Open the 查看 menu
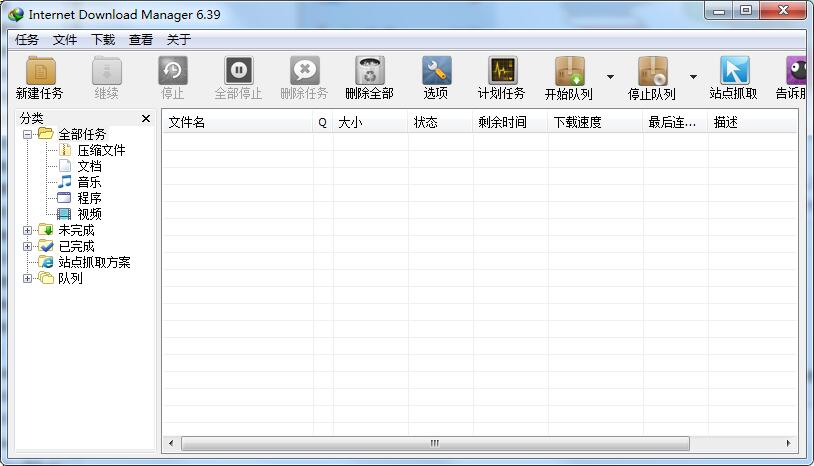814x466 pixels. 141,40
